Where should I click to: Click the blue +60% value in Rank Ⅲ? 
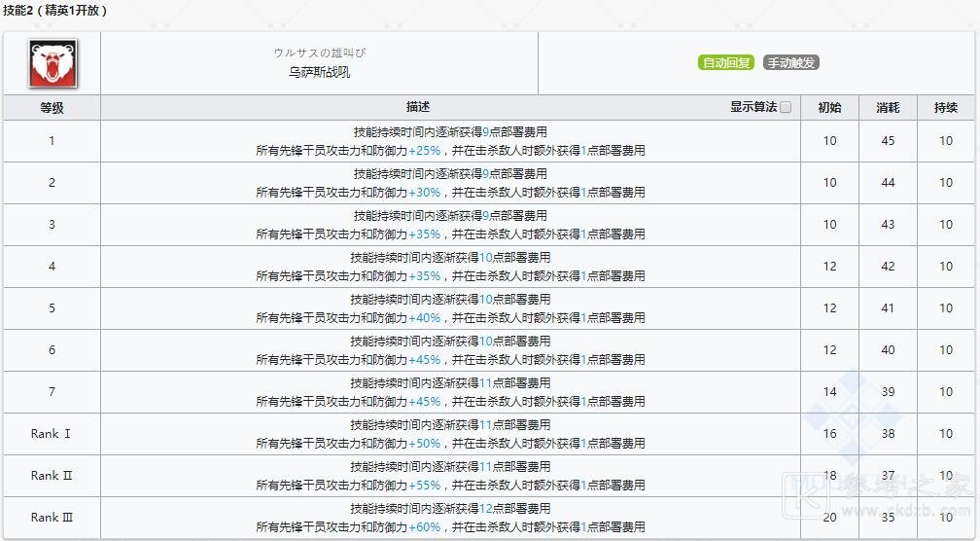point(425,527)
